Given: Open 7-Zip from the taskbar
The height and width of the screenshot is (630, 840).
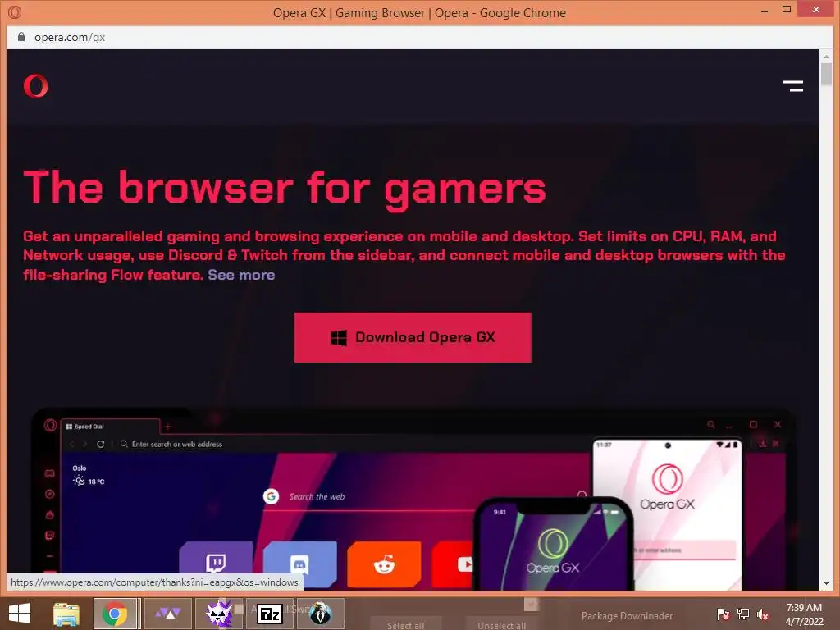Looking at the screenshot, I should (x=270, y=614).
